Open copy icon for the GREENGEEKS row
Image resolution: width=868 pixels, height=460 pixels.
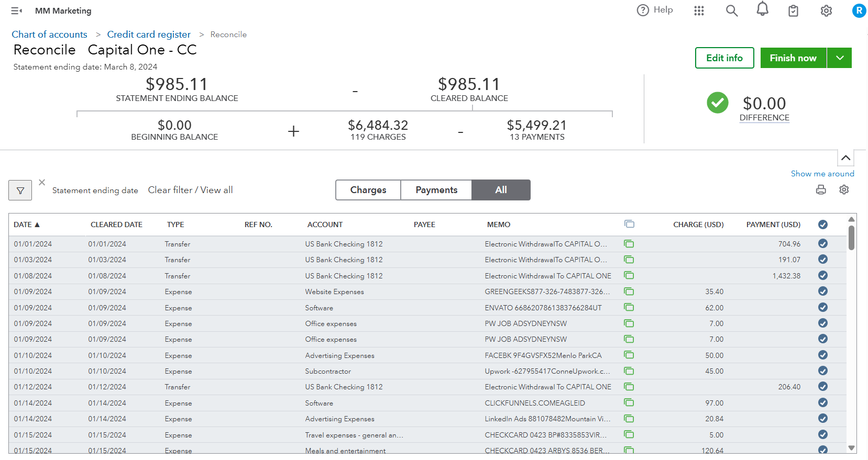click(629, 291)
